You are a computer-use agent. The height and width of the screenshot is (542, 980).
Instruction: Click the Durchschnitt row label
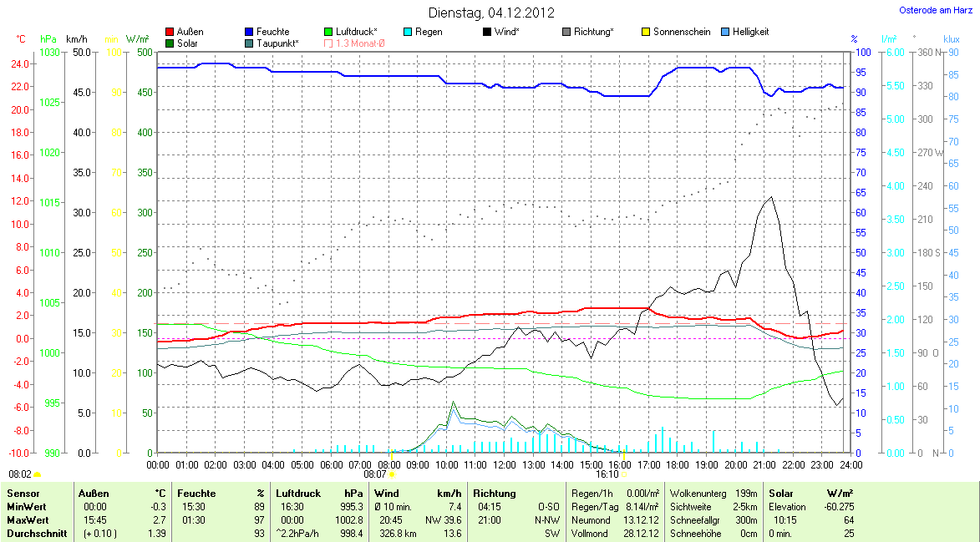click(x=37, y=533)
